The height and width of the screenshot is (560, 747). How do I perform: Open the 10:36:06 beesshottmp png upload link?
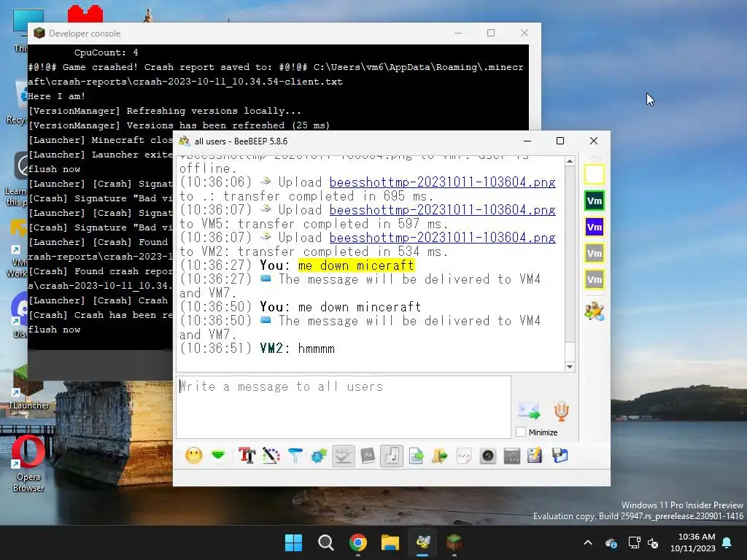coord(442,182)
